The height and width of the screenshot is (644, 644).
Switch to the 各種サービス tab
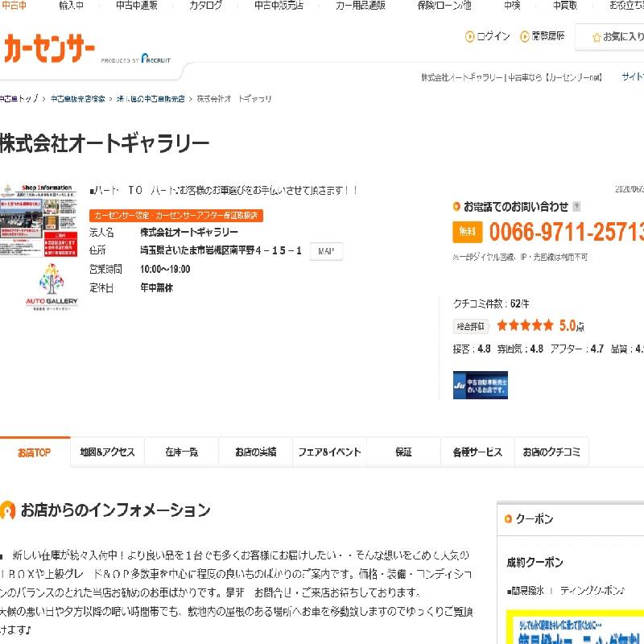click(477, 452)
